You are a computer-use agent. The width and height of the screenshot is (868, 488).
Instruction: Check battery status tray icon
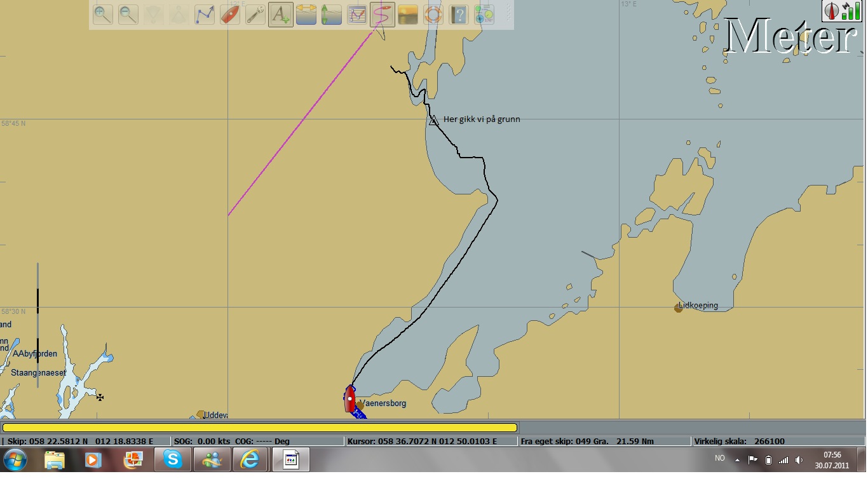[x=768, y=460]
